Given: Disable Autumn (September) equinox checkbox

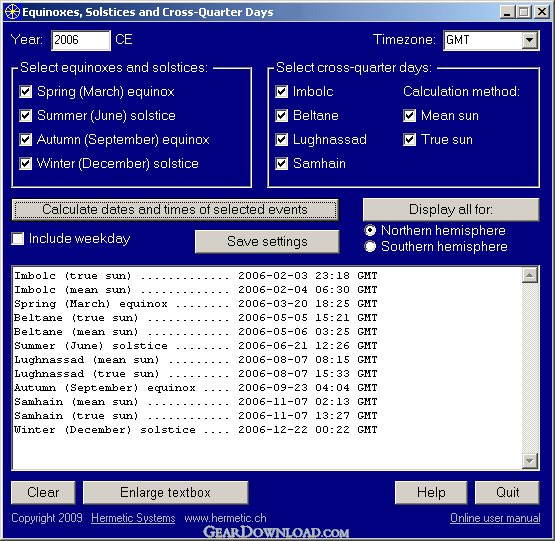Looking at the screenshot, I should pos(25,139).
